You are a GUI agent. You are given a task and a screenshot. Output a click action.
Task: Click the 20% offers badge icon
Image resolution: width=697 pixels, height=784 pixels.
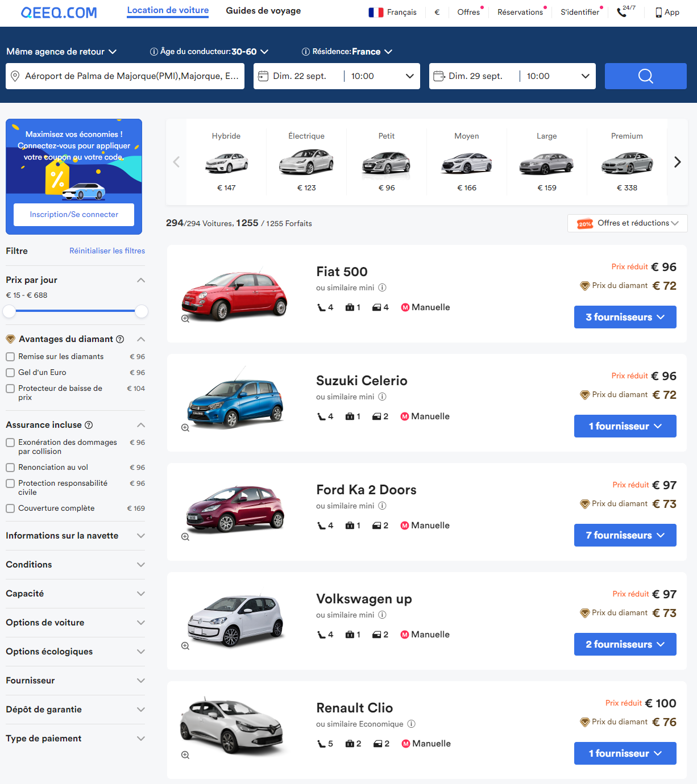pyautogui.click(x=585, y=223)
